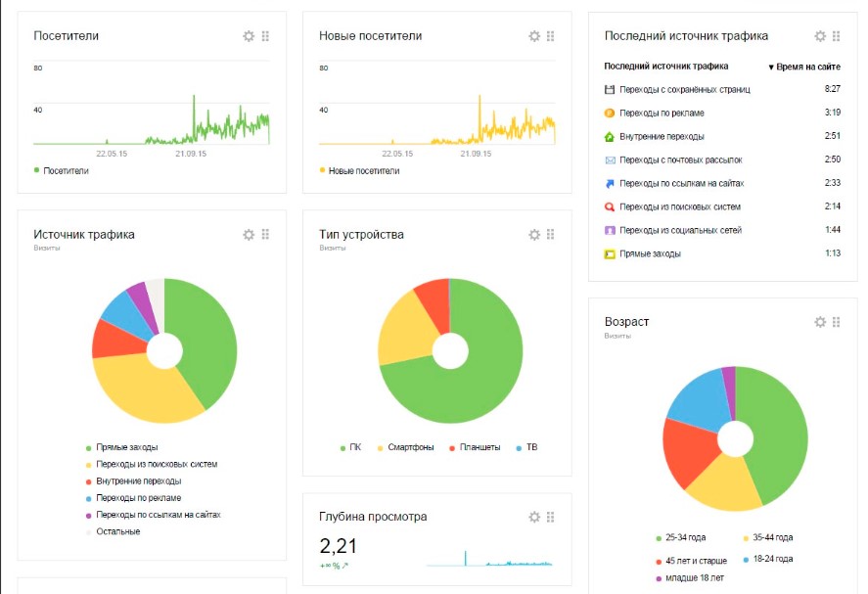Toggle Планшеты legend item

click(x=475, y=447)
